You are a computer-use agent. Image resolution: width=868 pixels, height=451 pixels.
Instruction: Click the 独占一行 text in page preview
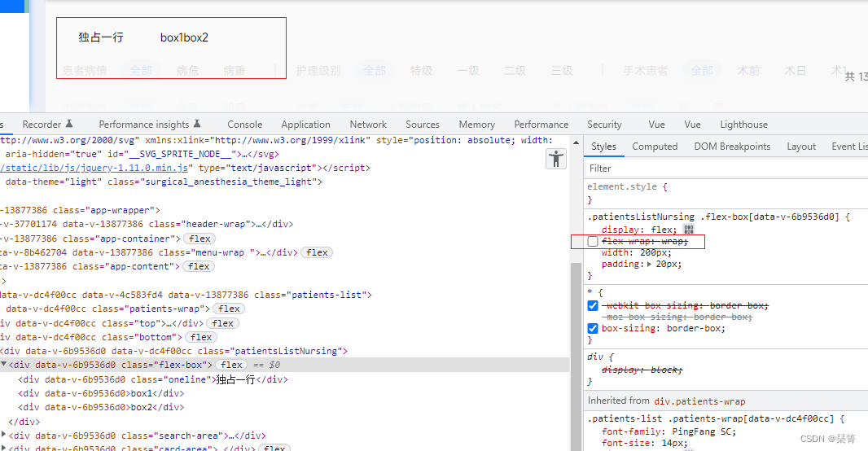[x=101, y=37]
